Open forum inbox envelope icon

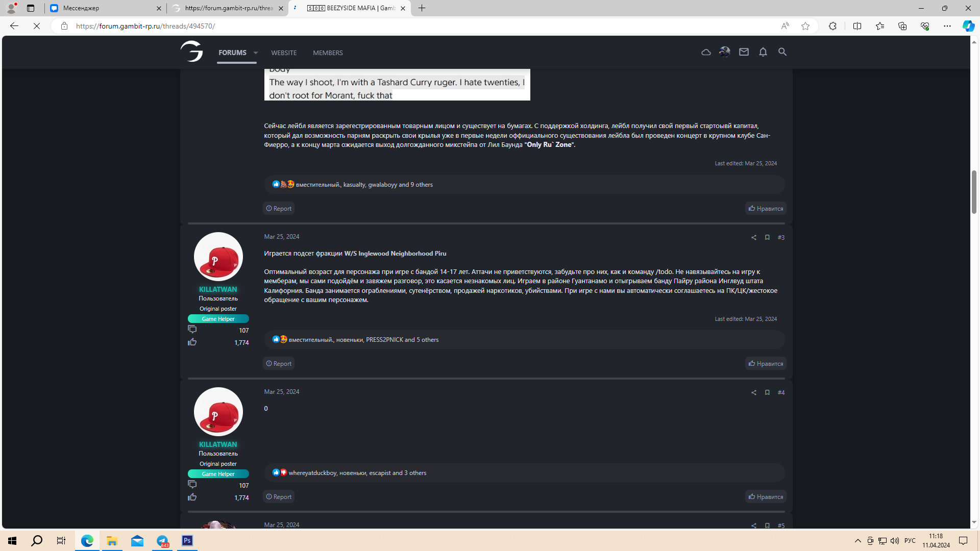click(744, 52)
